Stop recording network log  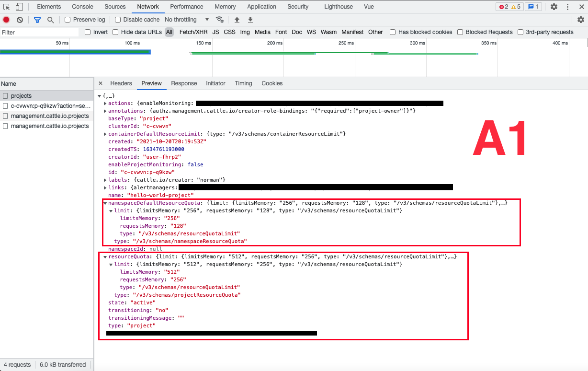click(x=6, y=19)
